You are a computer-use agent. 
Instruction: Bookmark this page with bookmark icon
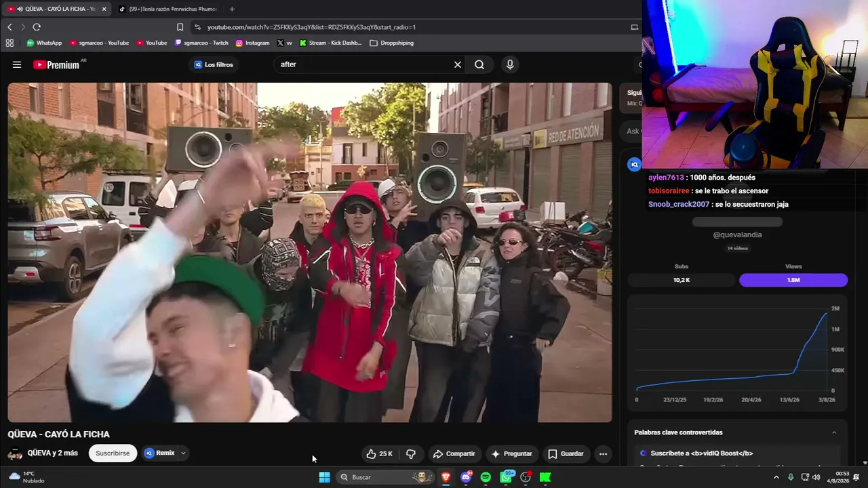coord(180,27)
